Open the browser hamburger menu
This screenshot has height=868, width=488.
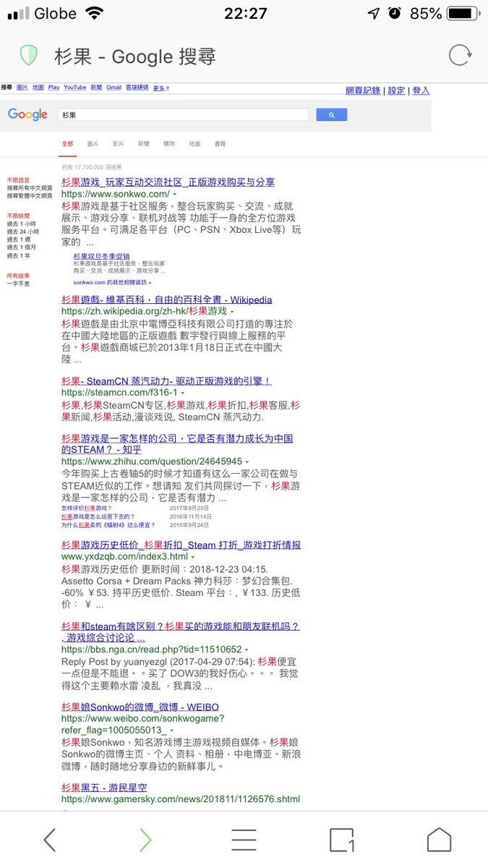click(x=244, y=840)
